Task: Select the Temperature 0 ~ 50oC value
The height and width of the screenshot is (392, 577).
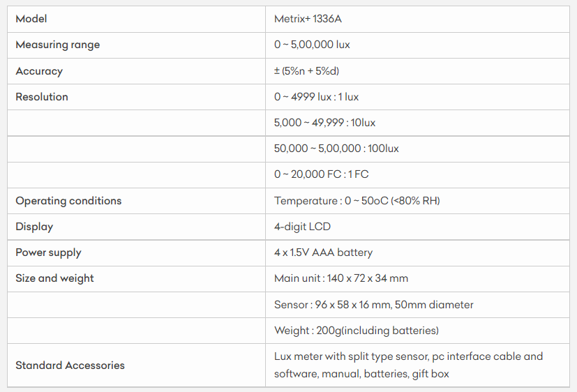Action: coord(357,201)
